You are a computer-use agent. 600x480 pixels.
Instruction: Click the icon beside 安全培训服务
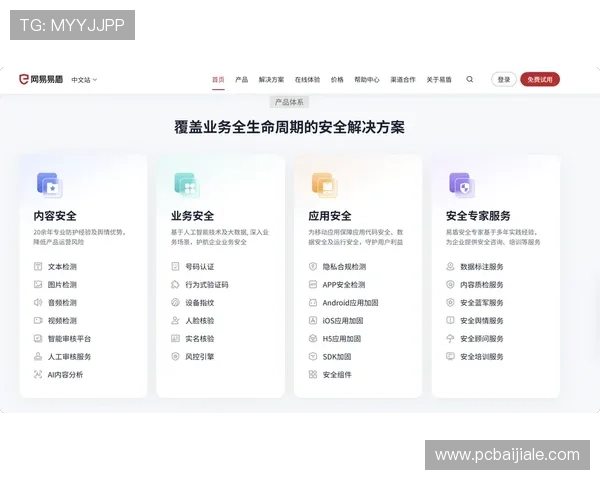tap(450, 356)
